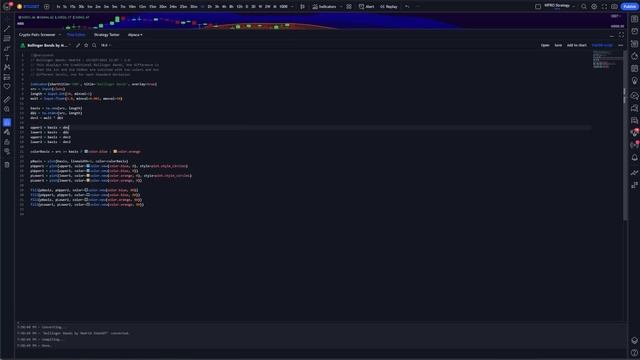The image size is (640, 360).
Task: Minimize the bottom editor panel
Action: [612, 35]
